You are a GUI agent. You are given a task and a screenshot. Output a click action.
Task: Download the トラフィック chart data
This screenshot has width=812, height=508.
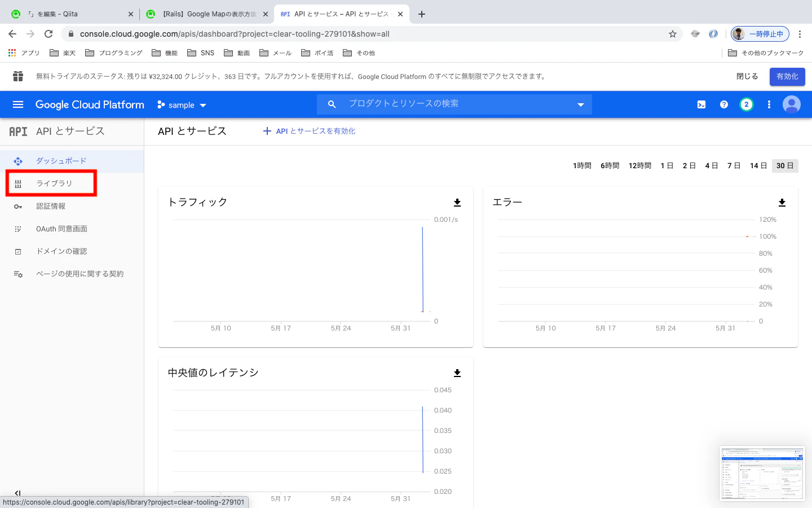457,203
